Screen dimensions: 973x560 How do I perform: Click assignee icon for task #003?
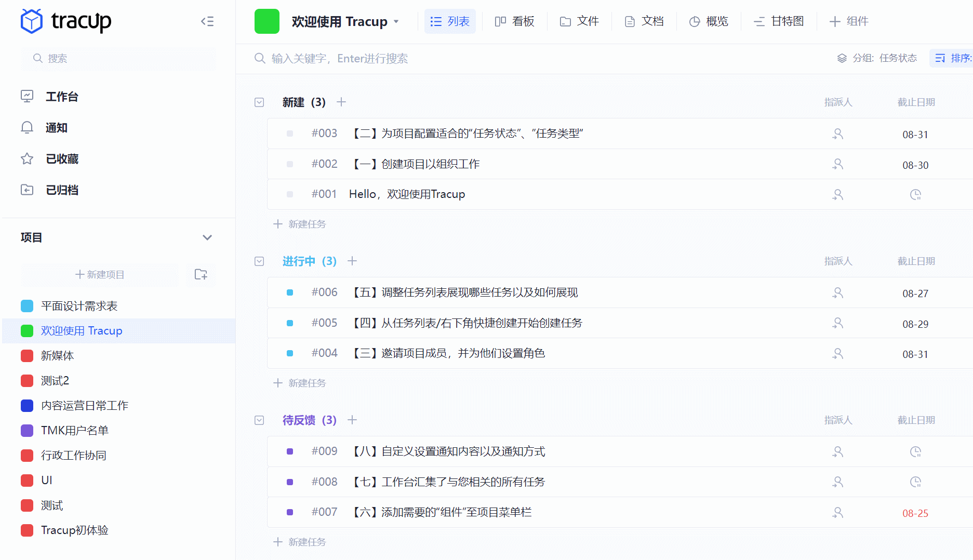click(x=837, y=134)
